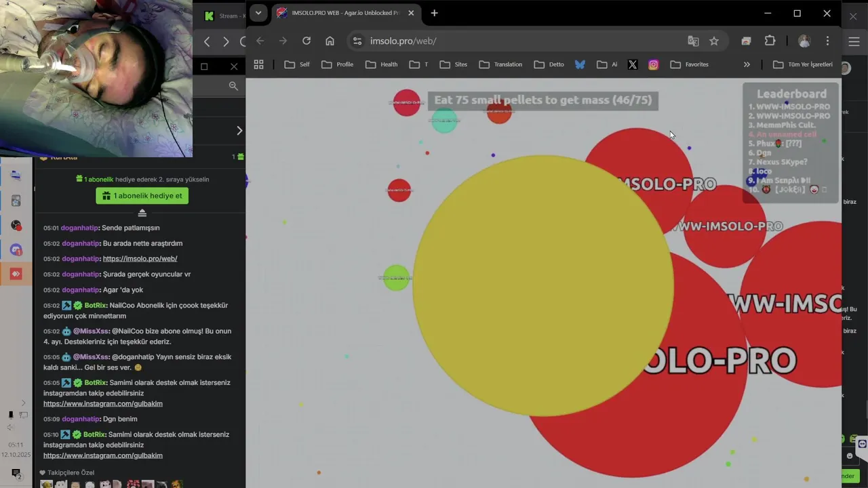Open the Tüm Yer İşaretleri folder

click(x=803, y=64)
